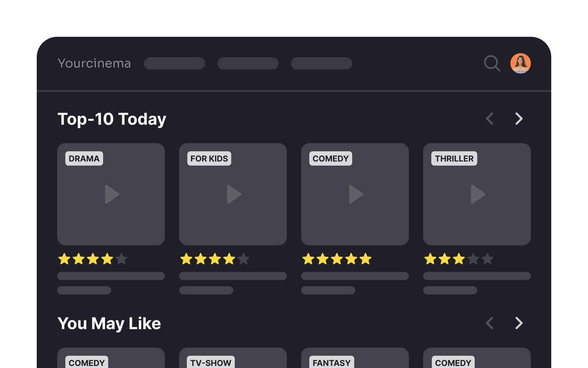Click the DRAMA genre tag
Screen dimensions: 588x368
point(84,159)
